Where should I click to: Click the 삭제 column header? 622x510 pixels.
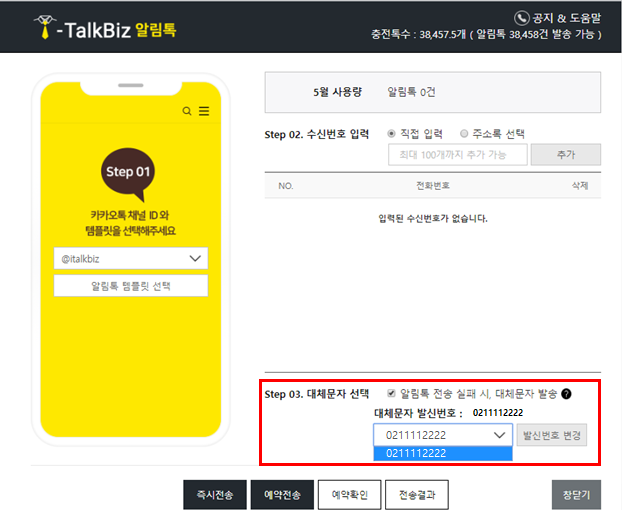(580, 185)
